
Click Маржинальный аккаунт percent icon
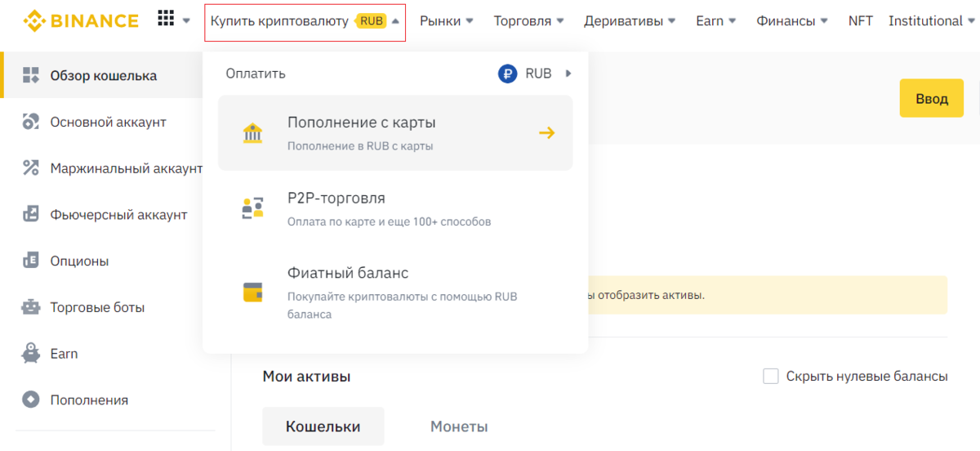point(31,168)
